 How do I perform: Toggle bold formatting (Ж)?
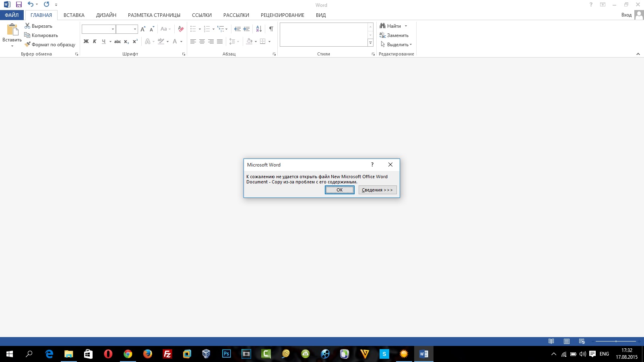click(x=86, y=41)
